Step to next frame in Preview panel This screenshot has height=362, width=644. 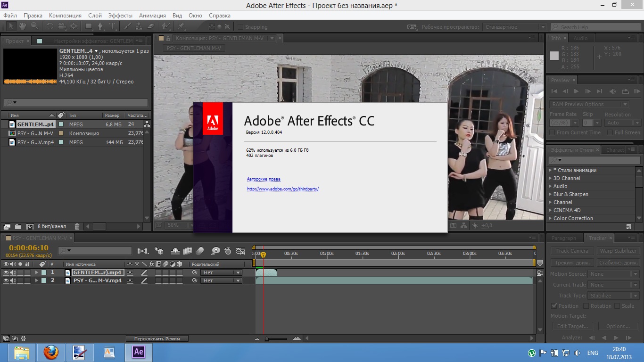pos(588,91)
